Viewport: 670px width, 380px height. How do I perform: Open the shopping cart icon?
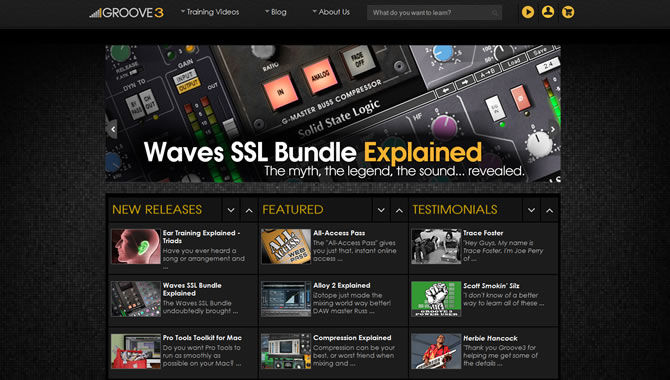[568, 12]
